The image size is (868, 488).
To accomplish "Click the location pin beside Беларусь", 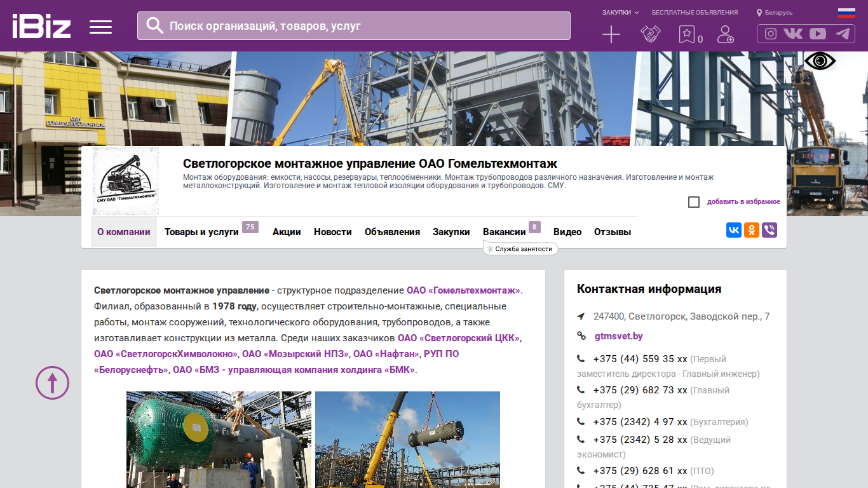I will [759, 13].
